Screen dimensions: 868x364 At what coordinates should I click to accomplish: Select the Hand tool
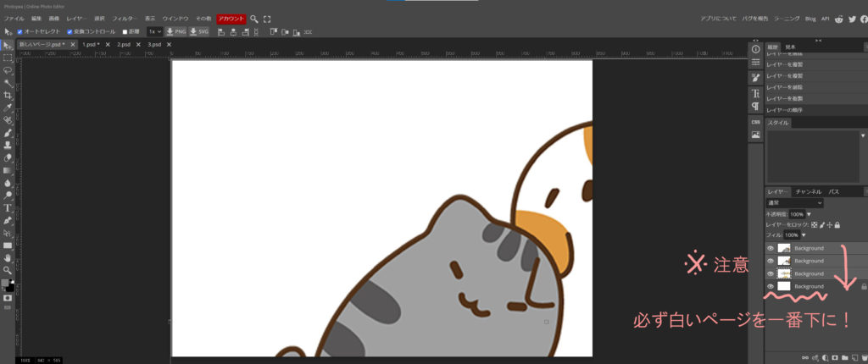(8, 257)
